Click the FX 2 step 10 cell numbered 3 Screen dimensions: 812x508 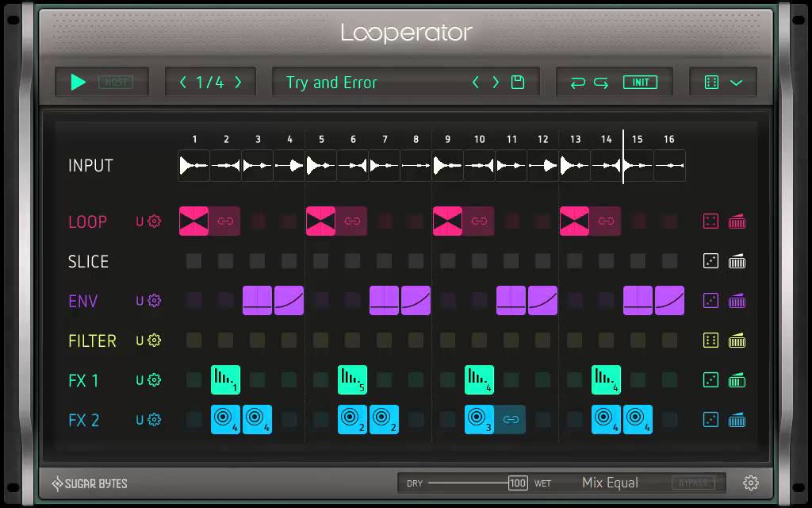click(x=480, y=420)
